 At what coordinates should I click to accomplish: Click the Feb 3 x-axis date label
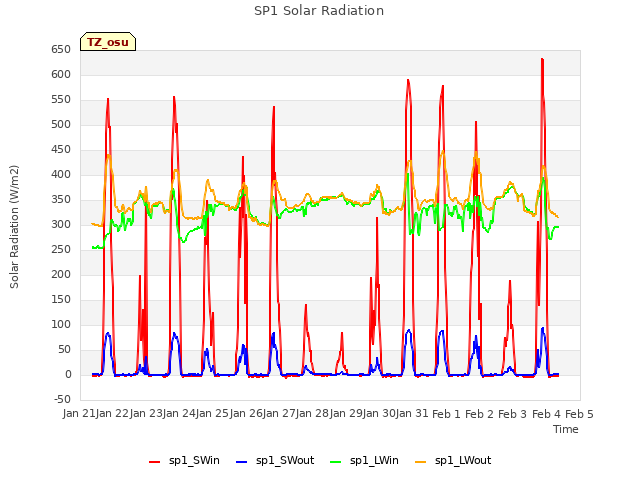tap(513, 414)
